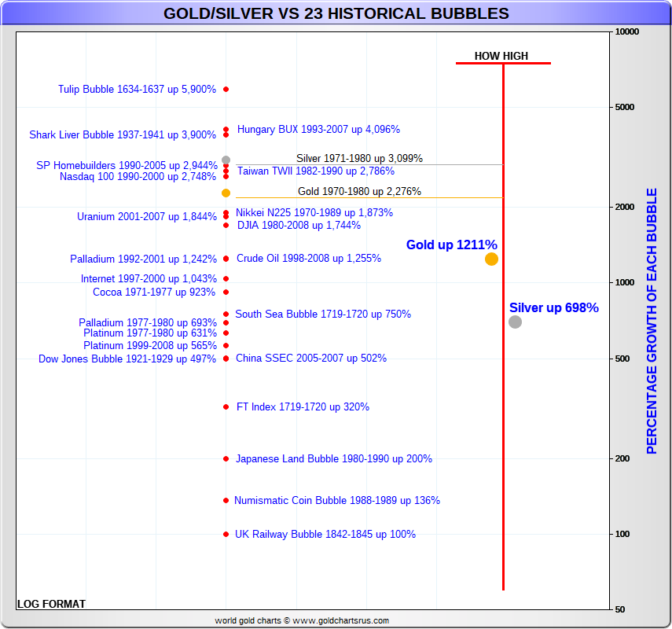
Task: Select 'UK Railway Bubble 1842-1845 up 100%' label
Action: pyautogui.click(x=325, y=534)
